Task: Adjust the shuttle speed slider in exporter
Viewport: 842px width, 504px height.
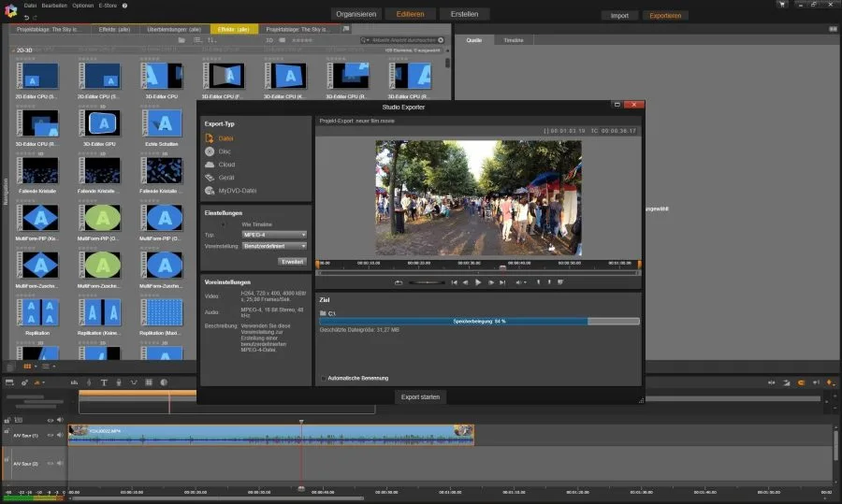Action: click(x=427, y=282)
